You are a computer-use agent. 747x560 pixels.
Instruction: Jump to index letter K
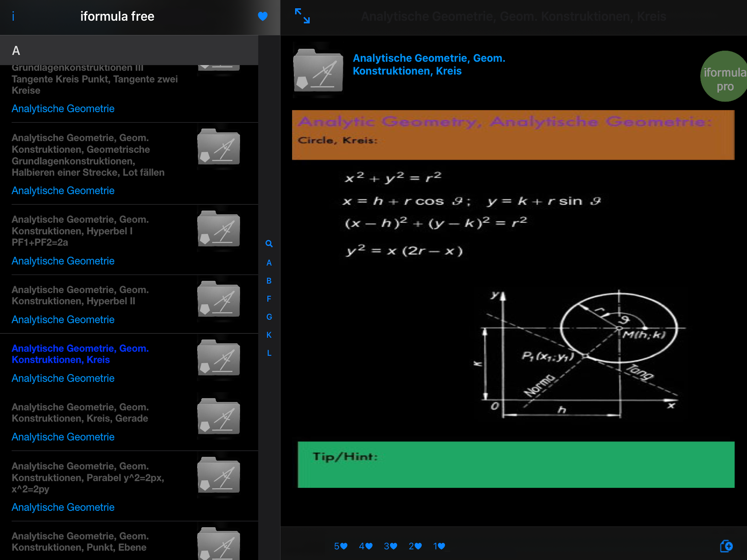pos(269,335)
